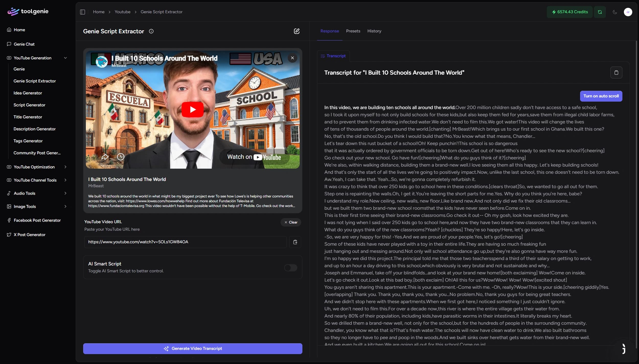
Task: Click the edit pencil icon beside title
Action: [296, 31]
